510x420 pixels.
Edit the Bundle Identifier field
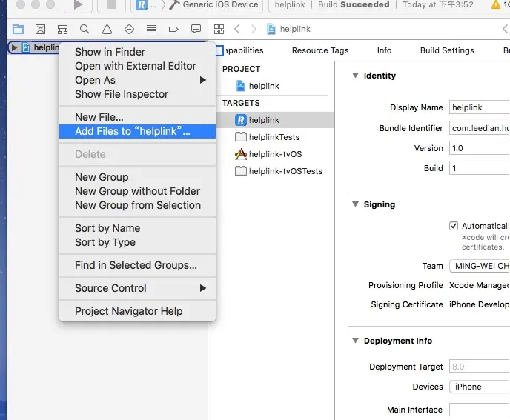click(x=480, y=128)
